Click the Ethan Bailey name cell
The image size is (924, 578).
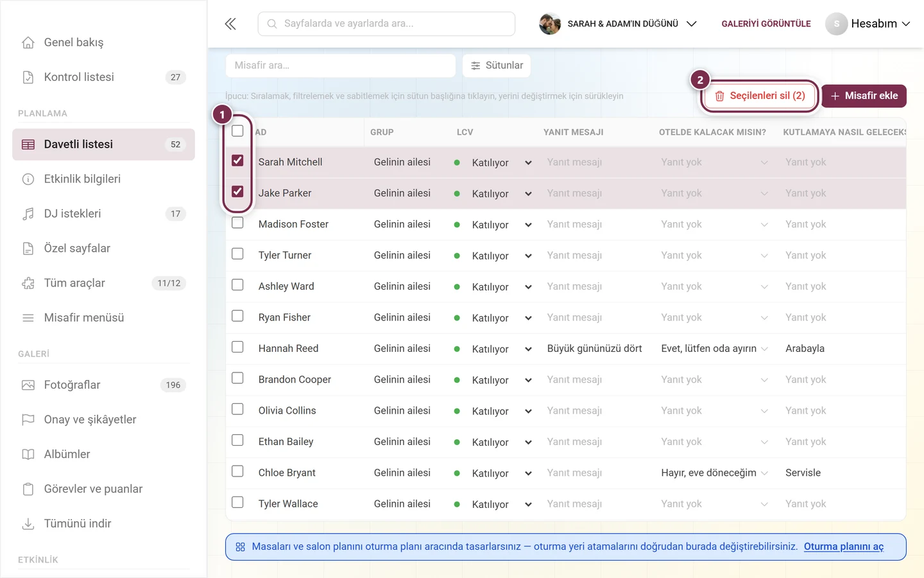286,442
